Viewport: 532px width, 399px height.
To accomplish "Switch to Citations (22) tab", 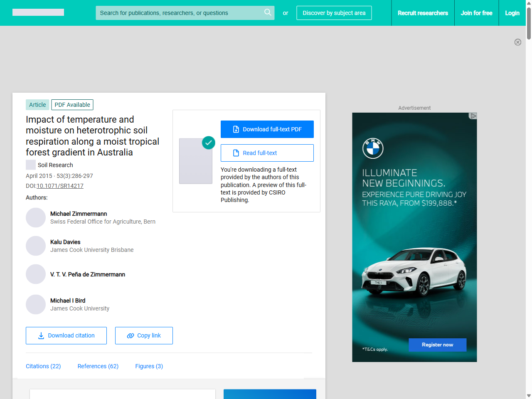I will tap(43, 366).
